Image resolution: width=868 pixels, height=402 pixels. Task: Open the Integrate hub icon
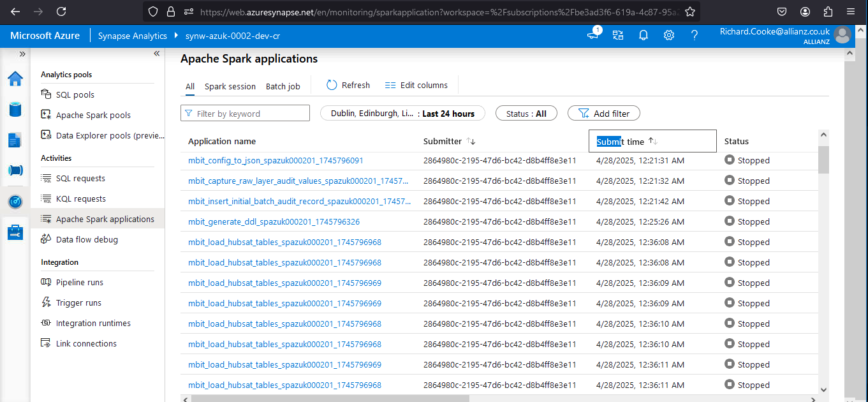[15, 170]
